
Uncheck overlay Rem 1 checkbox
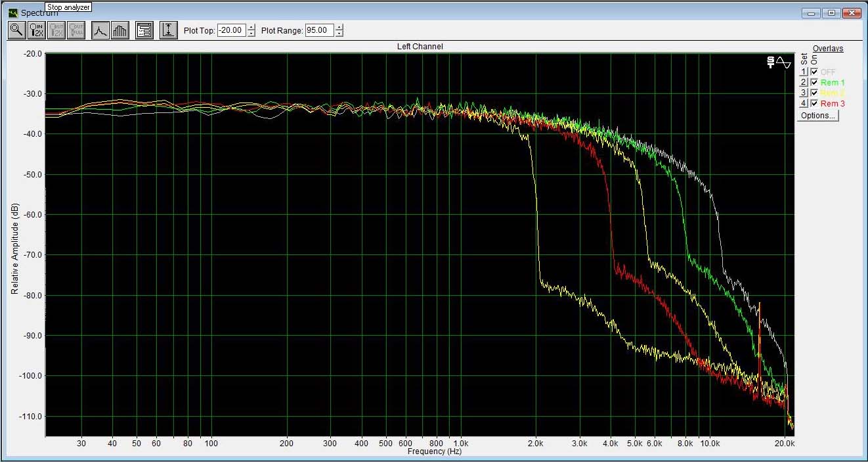814,82
